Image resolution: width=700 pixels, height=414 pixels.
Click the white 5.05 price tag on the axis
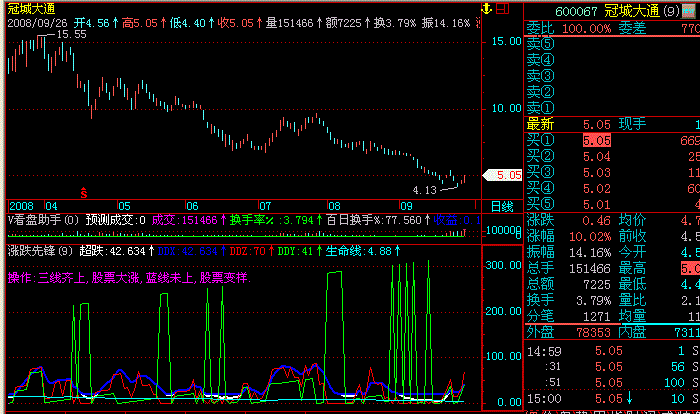tap(503, 175)
